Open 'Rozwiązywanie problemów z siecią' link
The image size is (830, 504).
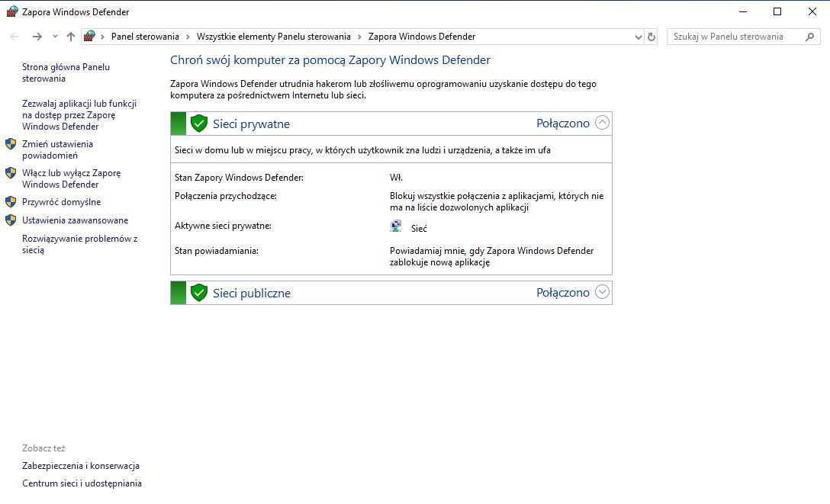[x=80, y=244]
